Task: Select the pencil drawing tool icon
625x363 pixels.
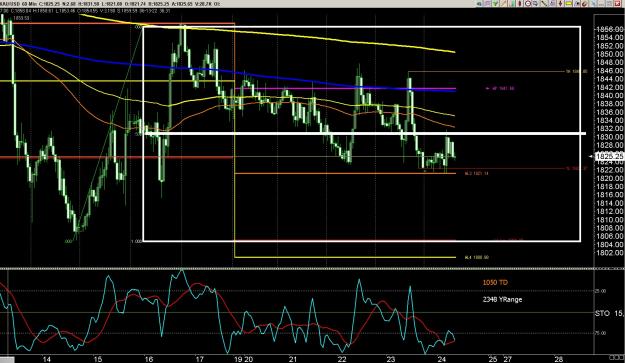Action: click(x=503, y=4)
